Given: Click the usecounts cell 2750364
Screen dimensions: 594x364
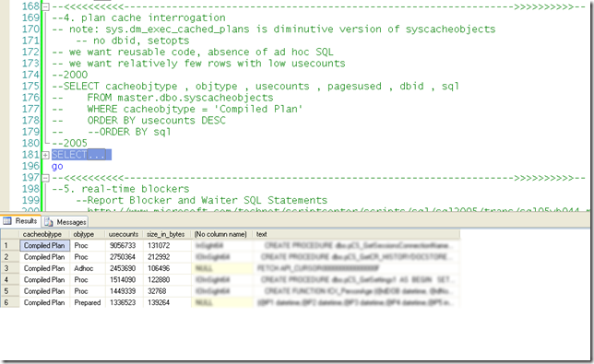Looking at the screenshot, I should [x=123, y=257].
